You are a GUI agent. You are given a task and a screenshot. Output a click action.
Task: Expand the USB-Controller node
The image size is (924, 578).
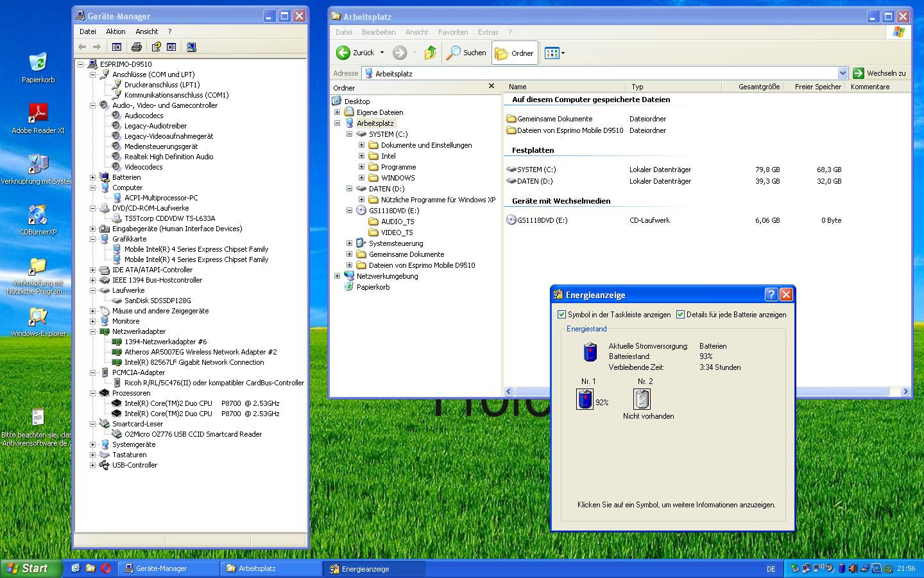click(x=93, y=465)
